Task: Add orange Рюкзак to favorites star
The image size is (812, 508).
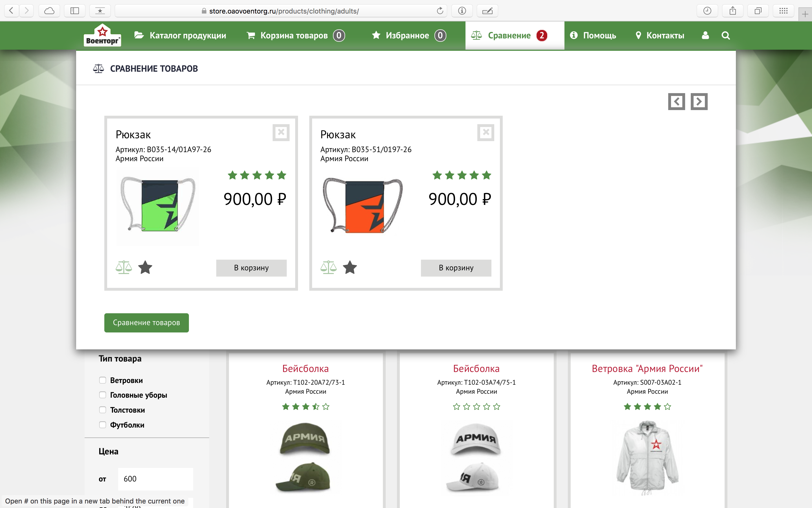Action: 350,268
